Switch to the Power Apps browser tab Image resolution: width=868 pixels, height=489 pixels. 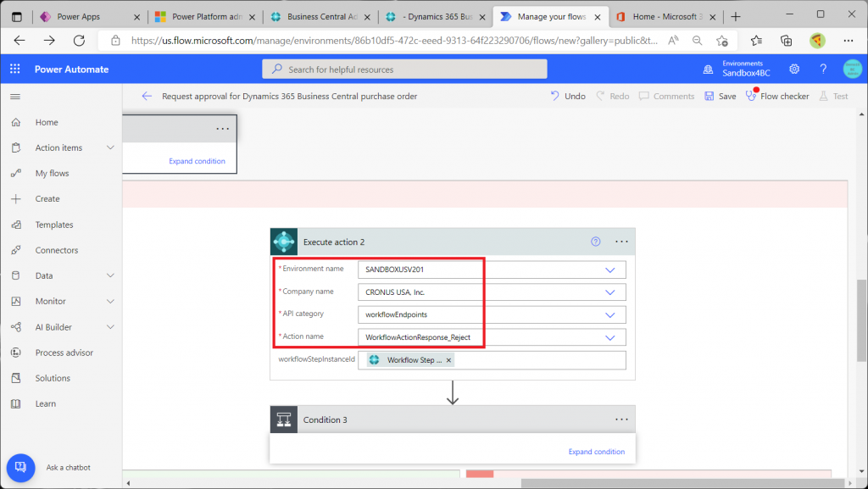tap(90, 17)
